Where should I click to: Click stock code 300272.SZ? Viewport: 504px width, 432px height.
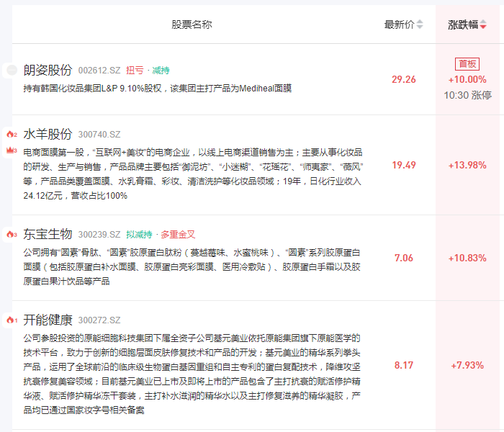pos(99,320)
